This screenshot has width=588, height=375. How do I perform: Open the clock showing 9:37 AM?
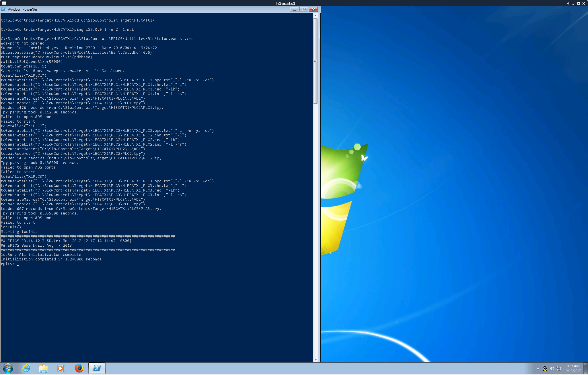(x=573, y=368)
